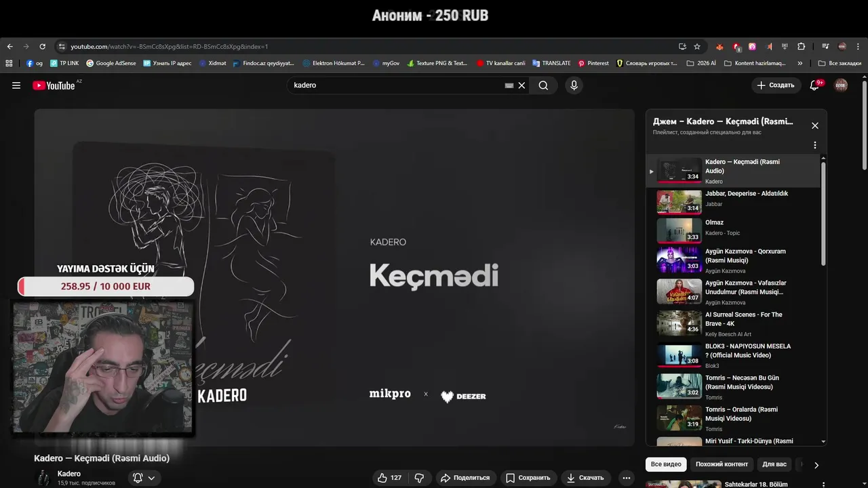Screen dimensions: 868x488
Task: Open the Все закладки folder
Action: [x=840, y=63]
